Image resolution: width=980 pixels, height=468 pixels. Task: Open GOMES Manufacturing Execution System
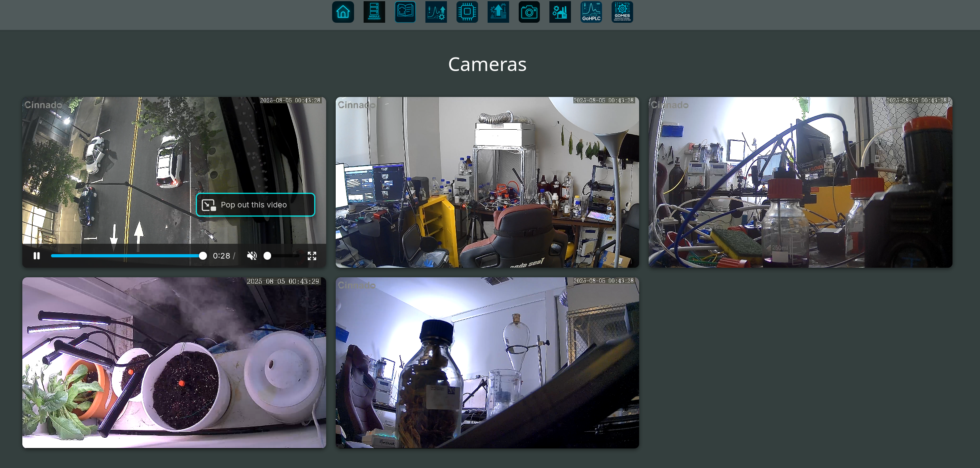(x=622, y=12)
